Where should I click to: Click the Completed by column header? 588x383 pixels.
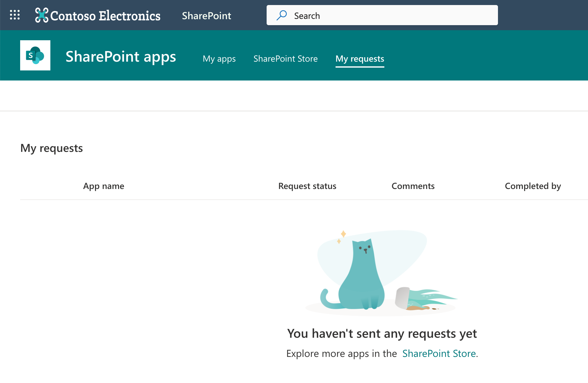[x=533, y=186]
